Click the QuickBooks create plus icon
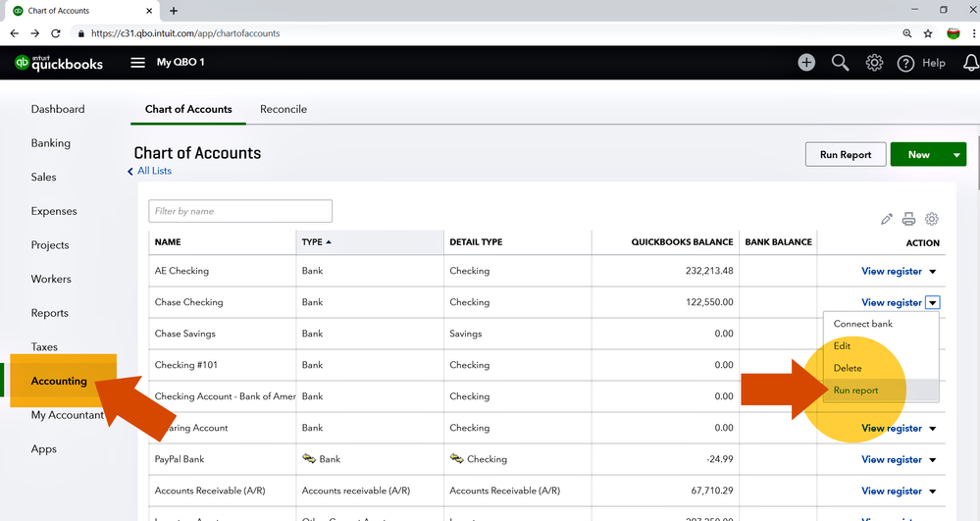The image size is (980, 521). point(806,63)
